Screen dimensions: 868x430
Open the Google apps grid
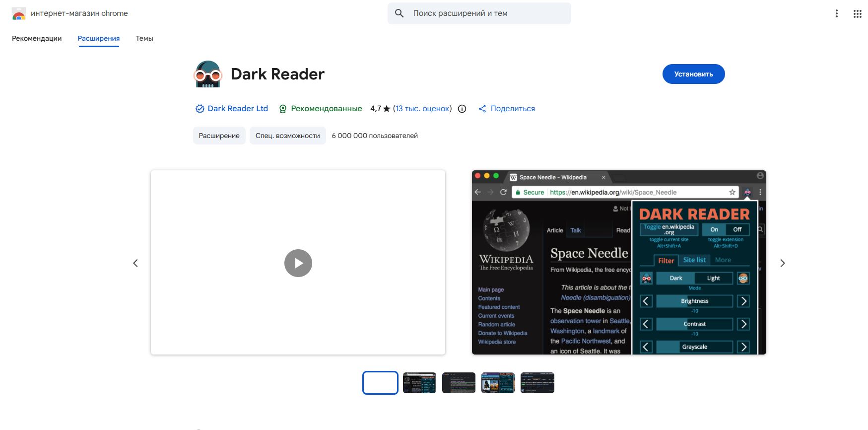pyautogui.click(x=857, y=14)
